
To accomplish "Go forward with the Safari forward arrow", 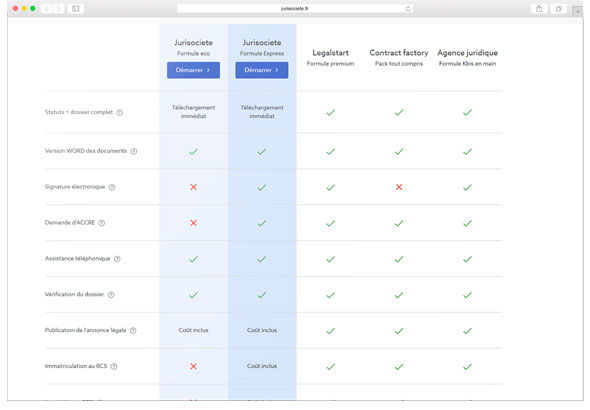I will 58,8.
